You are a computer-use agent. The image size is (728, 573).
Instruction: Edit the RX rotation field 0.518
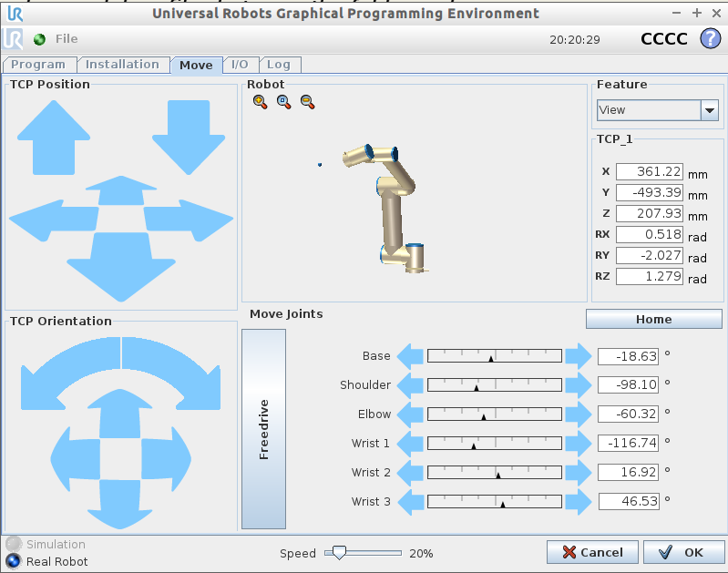pos(650,234)
